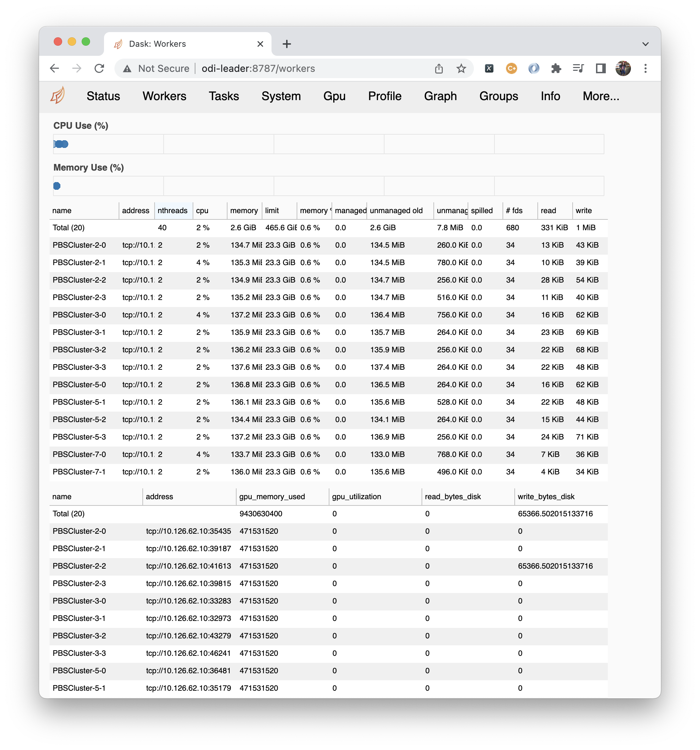Open the Profile page link
Viewport: 700px width, 750px height.
point(385,96)
